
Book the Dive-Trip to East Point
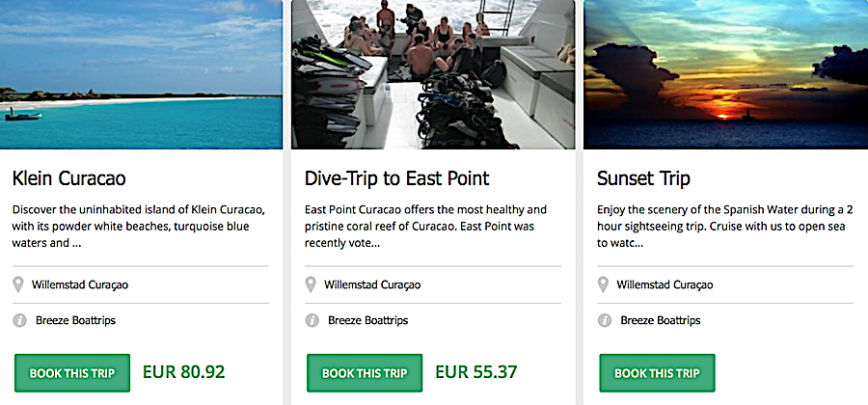click(x=365, y=372)
